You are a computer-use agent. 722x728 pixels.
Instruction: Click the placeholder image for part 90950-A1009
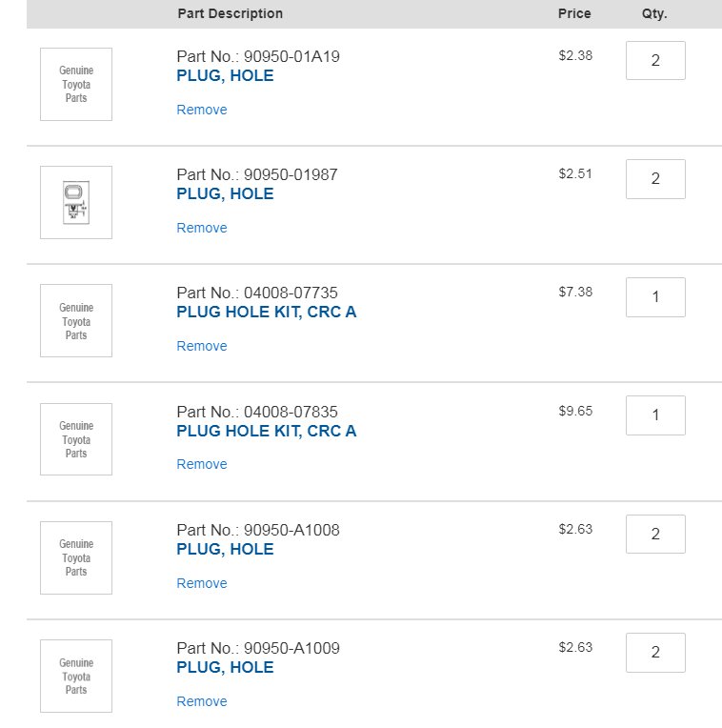click(x=76, y=676)
